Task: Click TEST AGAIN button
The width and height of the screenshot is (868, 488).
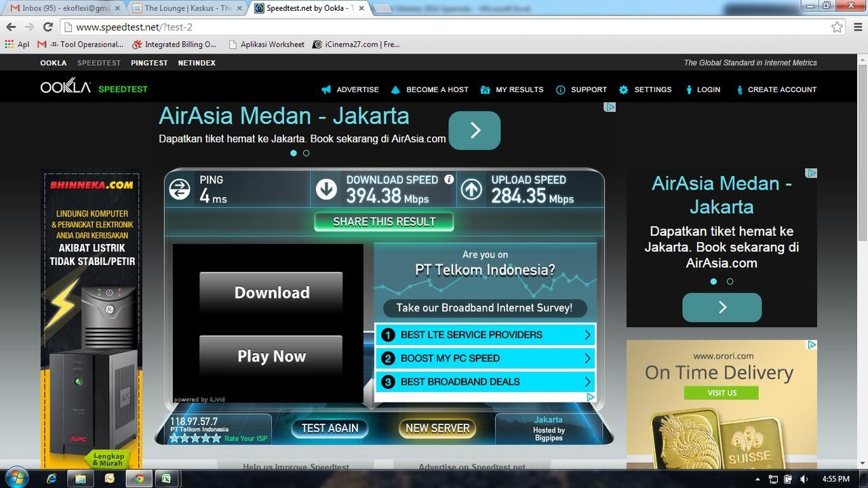Action: [x=330, y=428]
